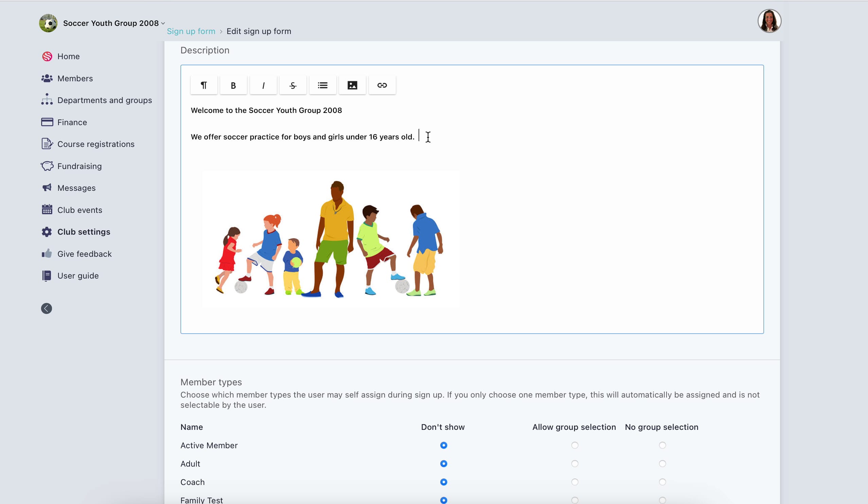868x504 pixels.
Task: Select Allow group selection for Coach
Action: (x=574, y=482)
